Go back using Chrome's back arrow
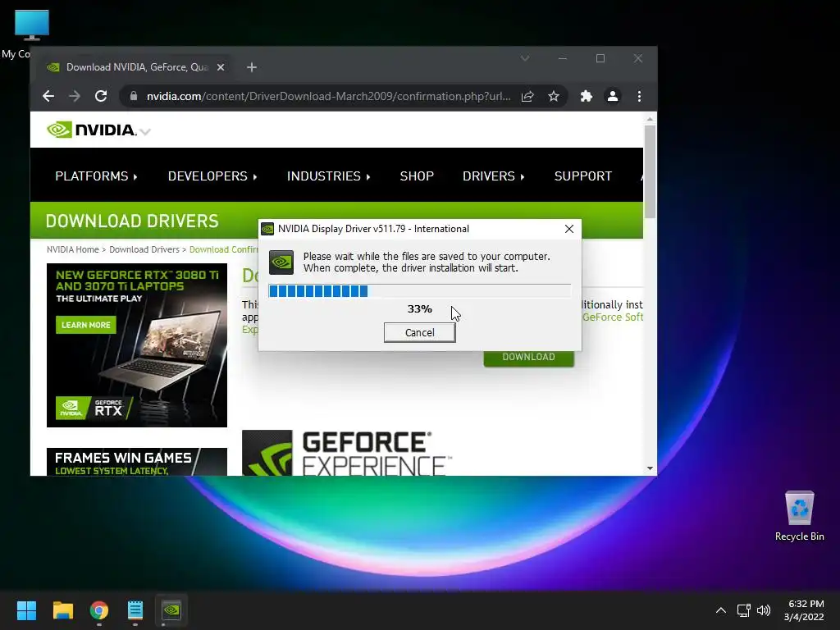Screen dimensions: 840x630 pos(48,96)
